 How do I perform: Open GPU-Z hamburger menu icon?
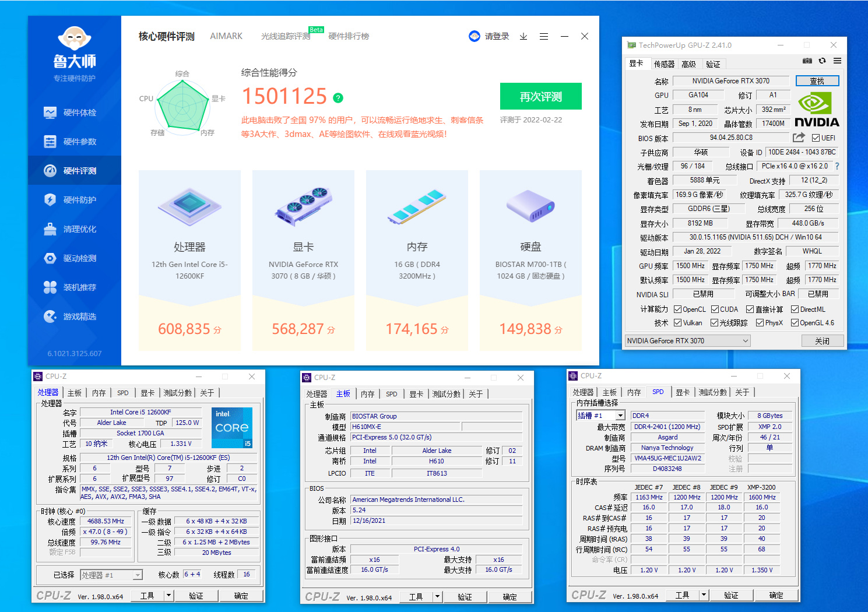click(837, 61)
